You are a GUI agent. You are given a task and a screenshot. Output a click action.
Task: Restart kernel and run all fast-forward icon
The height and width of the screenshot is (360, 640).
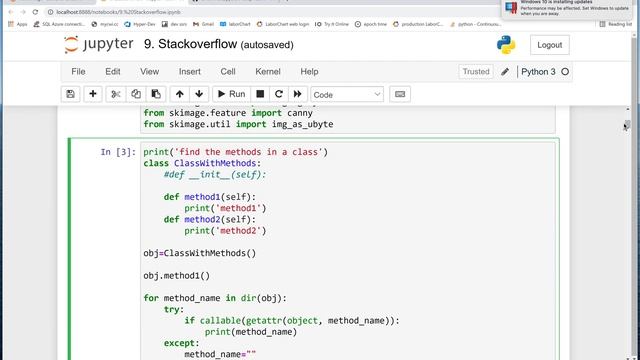tap(298, 94)
